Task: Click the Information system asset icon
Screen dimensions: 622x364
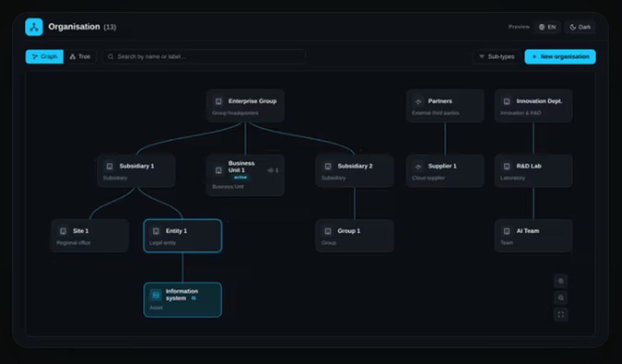Action: coord(156,295)
